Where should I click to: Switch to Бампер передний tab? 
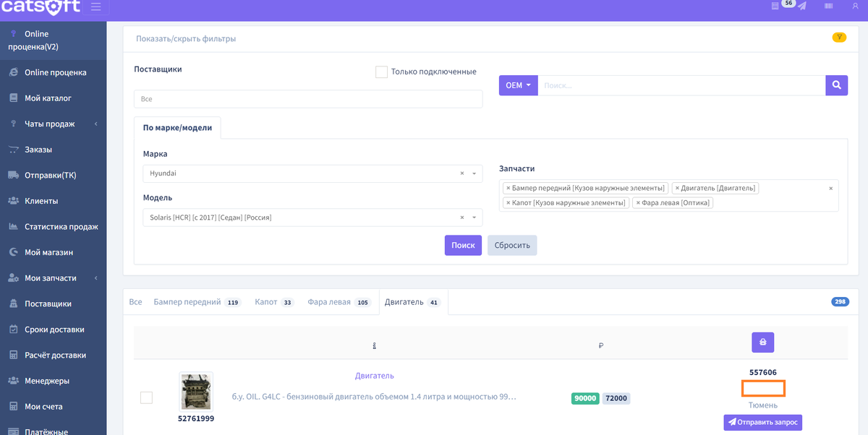click(x=197, y=302)
